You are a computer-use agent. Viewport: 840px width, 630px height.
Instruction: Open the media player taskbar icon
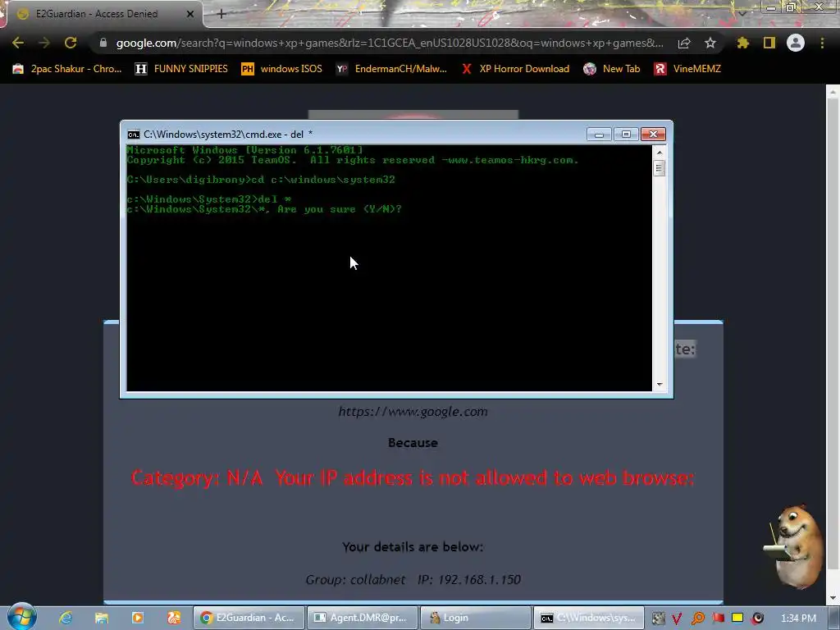click(x=138, y=618)
